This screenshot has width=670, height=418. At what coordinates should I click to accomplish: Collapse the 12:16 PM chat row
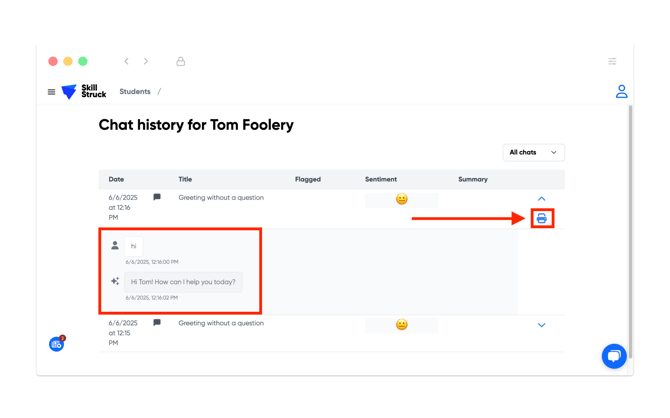tap(541, 199)
